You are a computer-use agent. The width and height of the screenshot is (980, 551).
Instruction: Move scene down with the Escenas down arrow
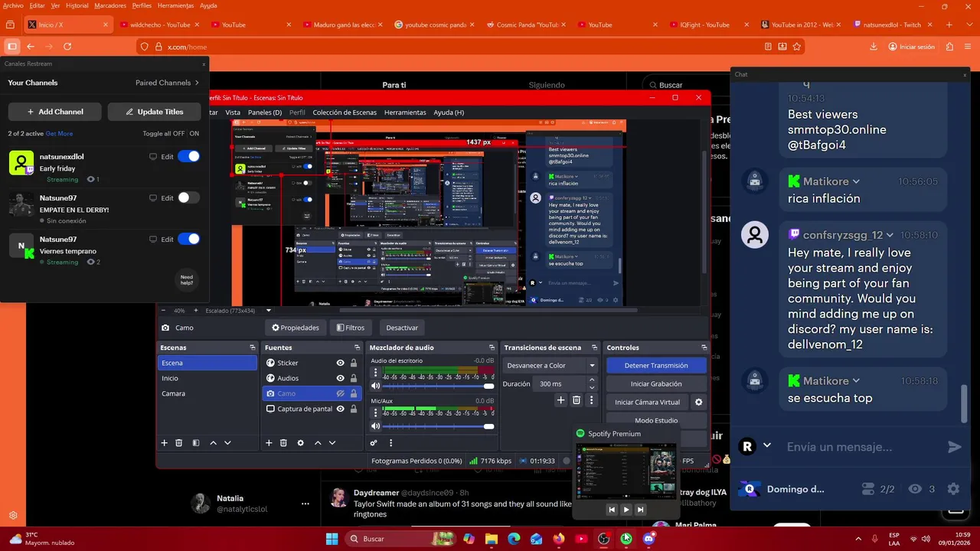(227, 442)
